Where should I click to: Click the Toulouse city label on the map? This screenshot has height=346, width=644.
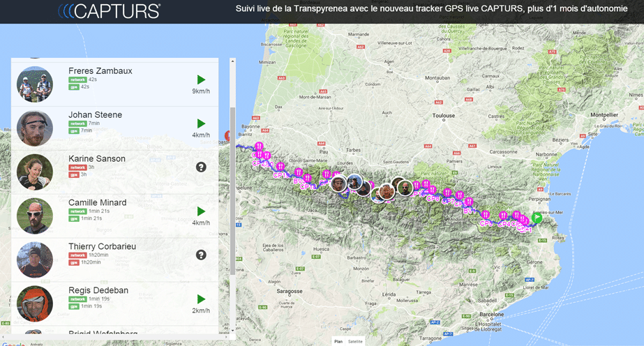tap(444, 116)
